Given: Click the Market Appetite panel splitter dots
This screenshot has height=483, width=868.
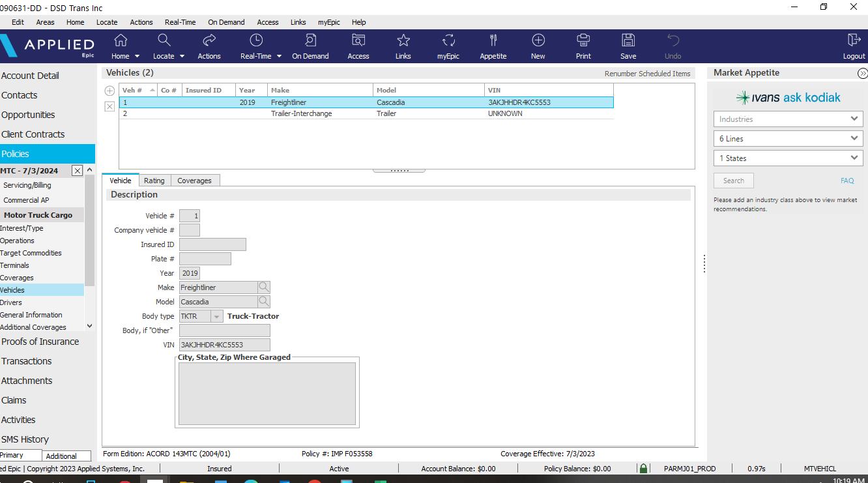Looking at the screenshot, I should 704,263.
